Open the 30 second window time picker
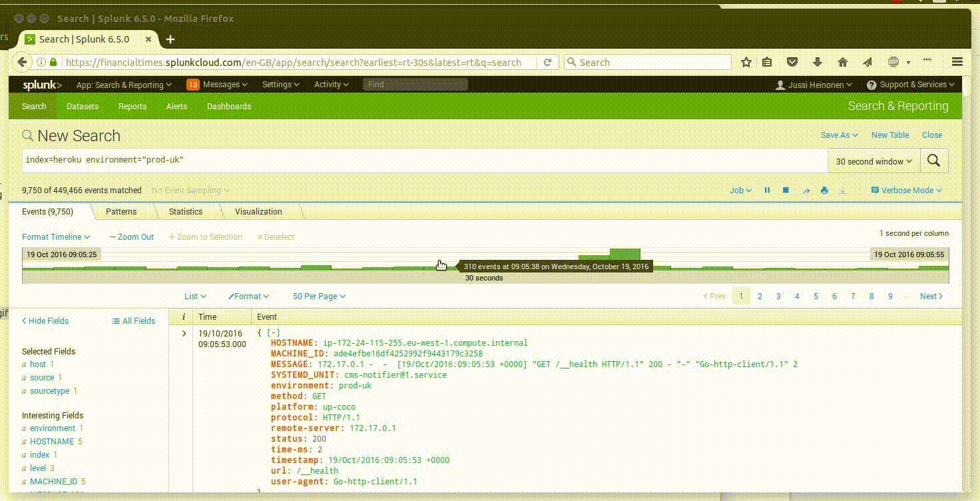The image size is (980, 501). coord(873,161)
